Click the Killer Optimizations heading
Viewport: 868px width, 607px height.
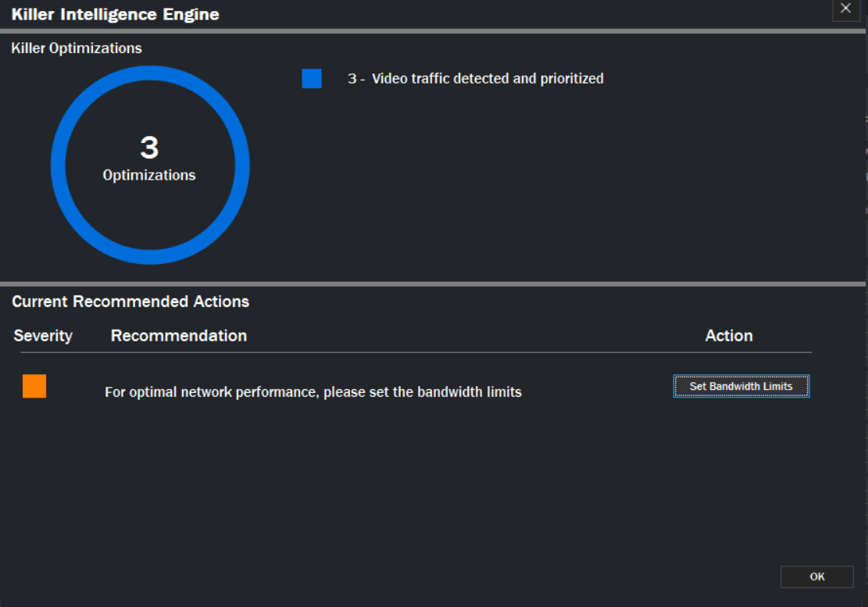pos(77,48)
